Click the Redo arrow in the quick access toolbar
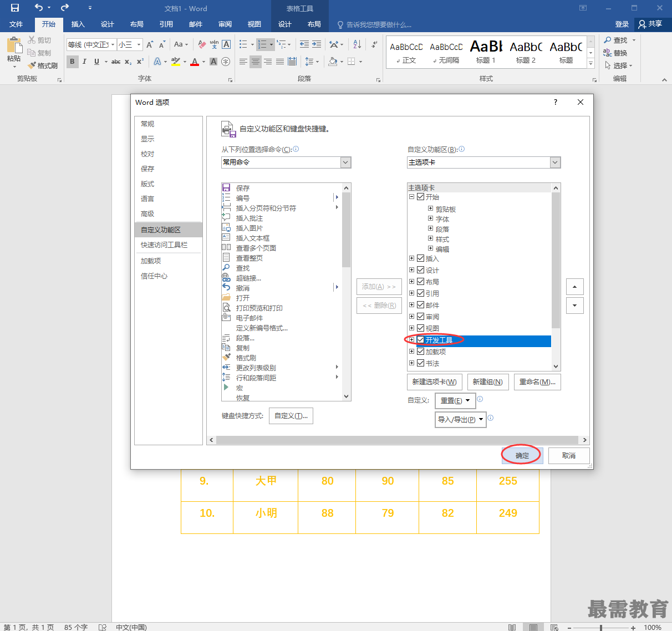 [65, 8]
